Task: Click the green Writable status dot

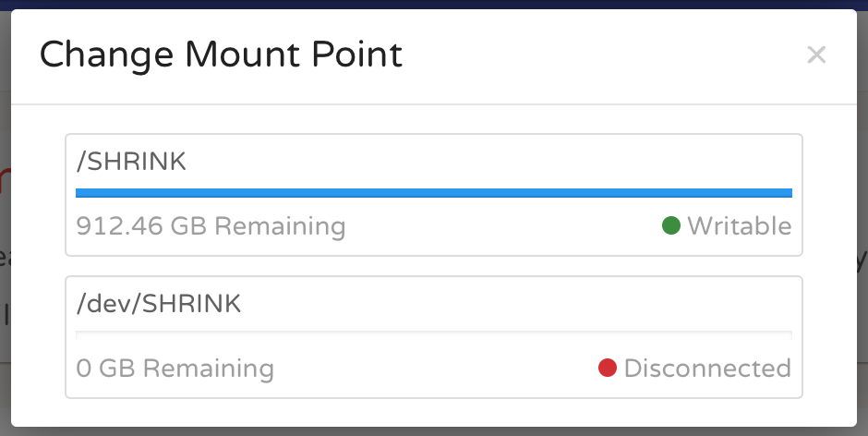Action: point(671,225)
